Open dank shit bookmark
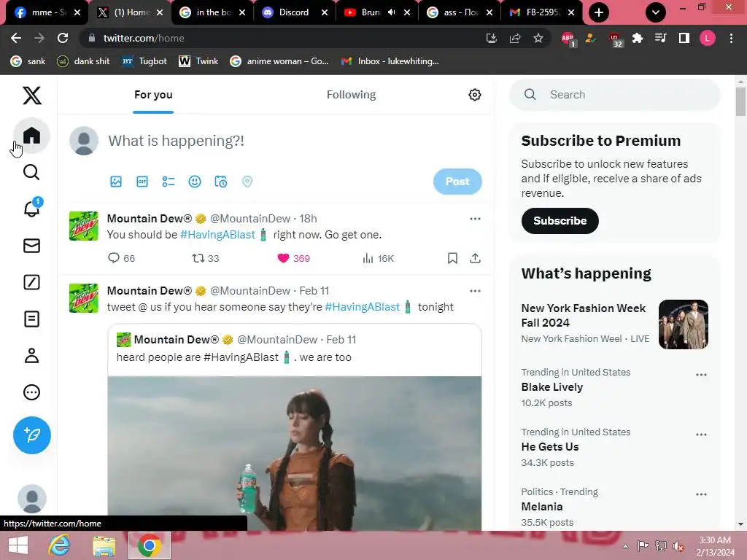The image size is (747, 560). pyautogui.click(x=83, y=61)
